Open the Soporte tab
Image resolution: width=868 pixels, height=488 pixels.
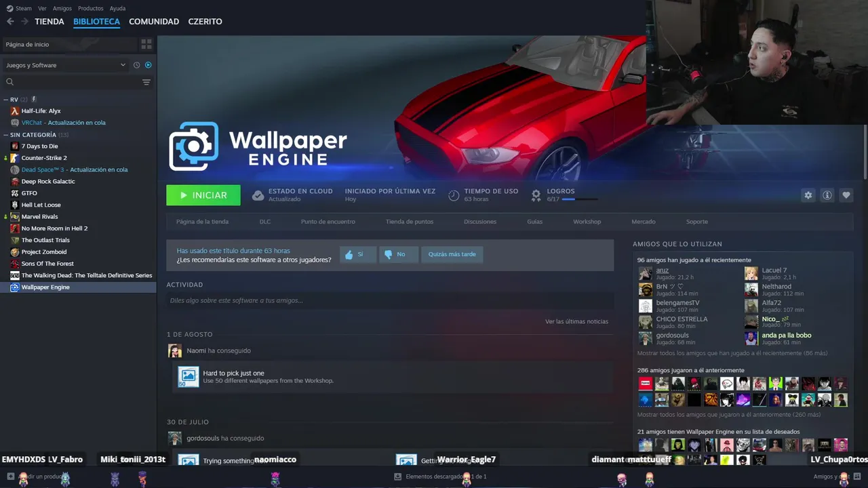pyautogui.click(x=697, y=222)
